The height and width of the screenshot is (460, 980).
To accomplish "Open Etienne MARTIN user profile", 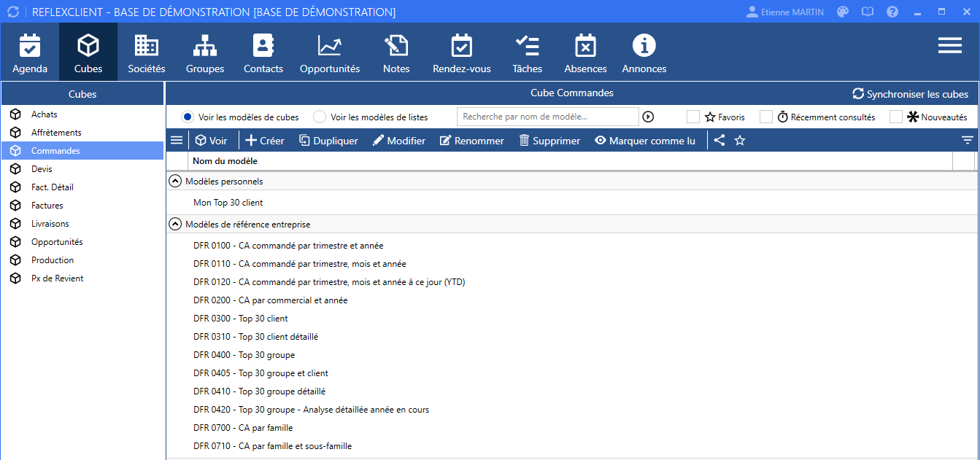I will 787,12.
